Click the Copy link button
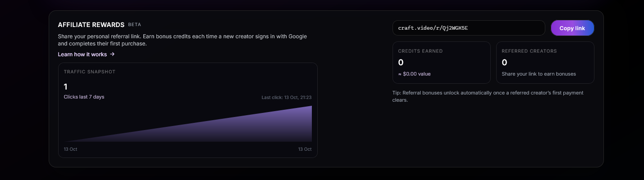 (x=572, y=28)
